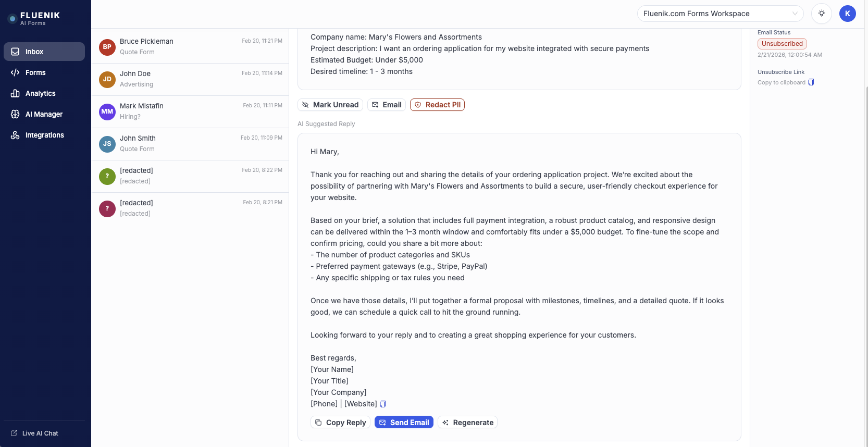
Task: Navigate to Integrations
Action: (x=44, y=135)
